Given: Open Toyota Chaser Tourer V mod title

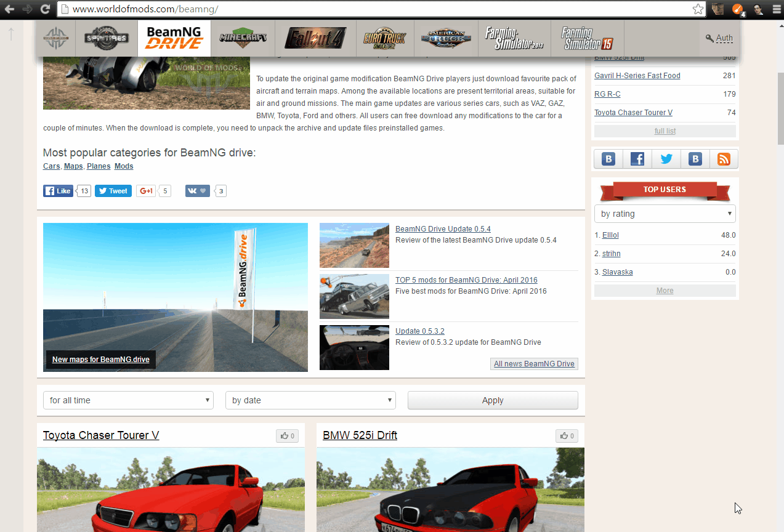Looking at the screenshot, I should 101,435.
